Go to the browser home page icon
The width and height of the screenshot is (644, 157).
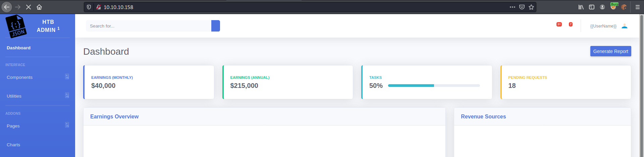pos(39,7)
